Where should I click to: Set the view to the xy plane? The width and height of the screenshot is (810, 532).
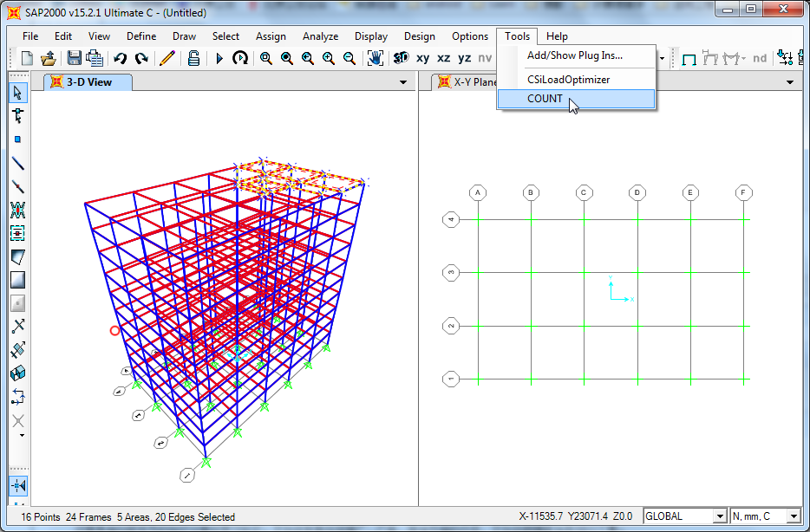pos(422,58)
